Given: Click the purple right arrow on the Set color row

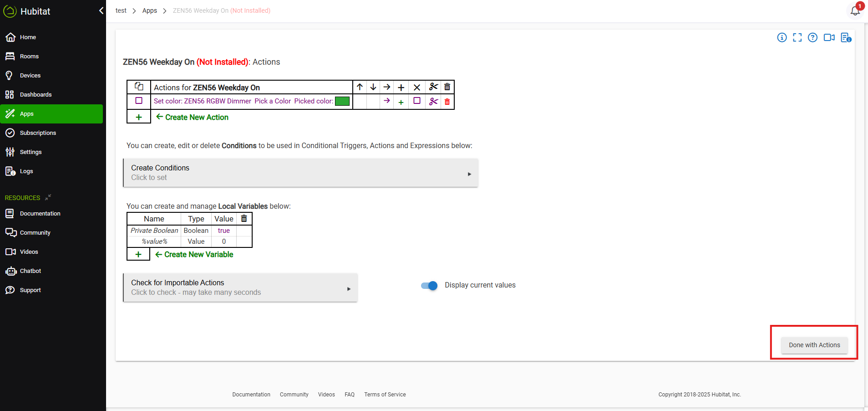Looking at the screenshot, I should (387, 101).
